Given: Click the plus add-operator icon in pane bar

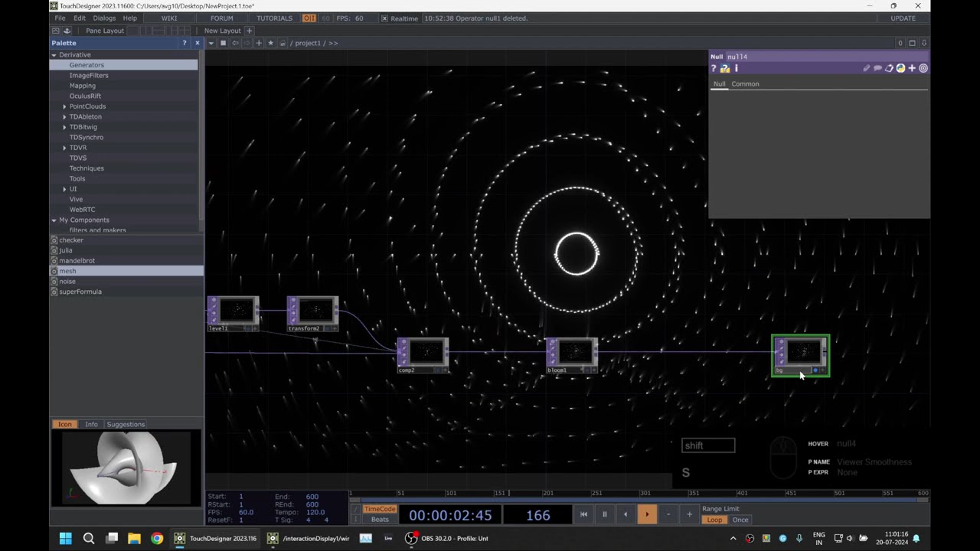Looking at the screenshot, I should coord(259,43).
